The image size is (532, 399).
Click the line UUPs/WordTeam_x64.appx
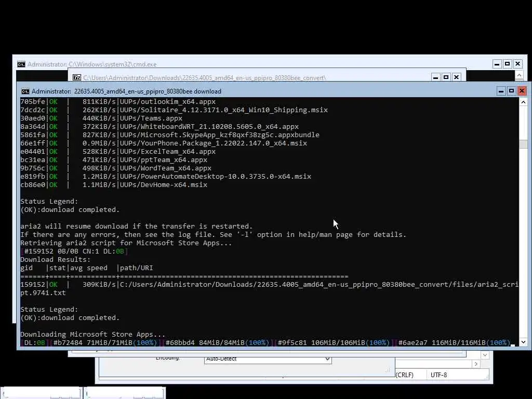coord(116,168)
